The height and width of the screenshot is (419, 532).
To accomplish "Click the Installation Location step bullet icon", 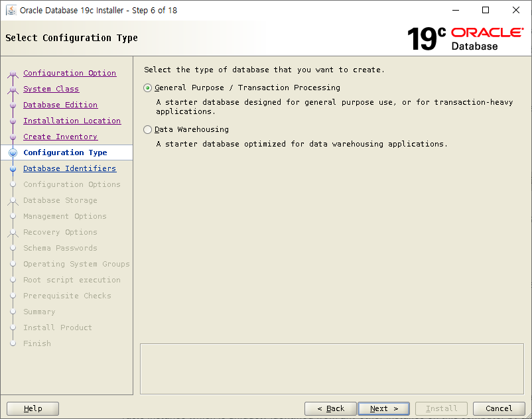I will (x=13, y=121).
